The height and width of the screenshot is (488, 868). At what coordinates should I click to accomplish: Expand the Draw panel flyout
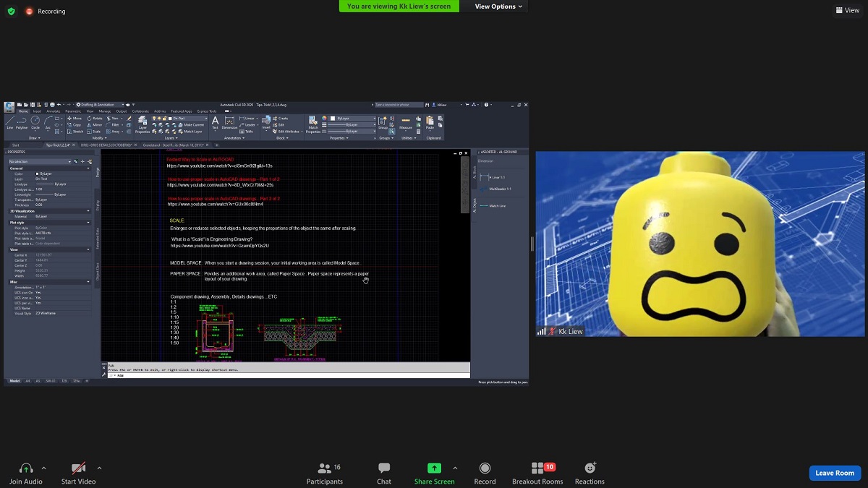point(35,138)
